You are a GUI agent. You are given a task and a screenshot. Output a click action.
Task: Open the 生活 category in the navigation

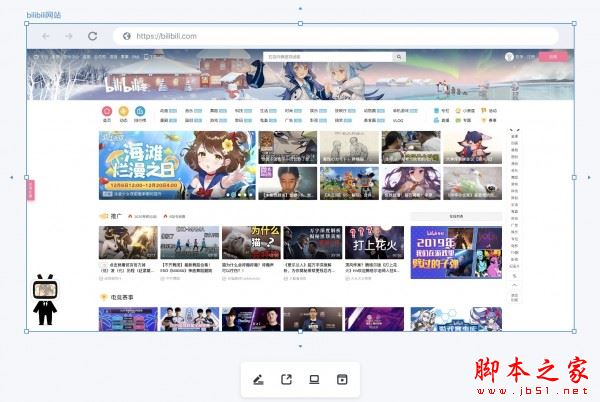[268, 111]
